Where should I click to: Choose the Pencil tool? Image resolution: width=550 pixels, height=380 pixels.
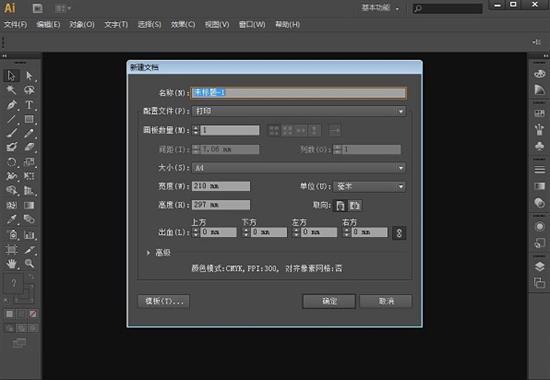29,133
